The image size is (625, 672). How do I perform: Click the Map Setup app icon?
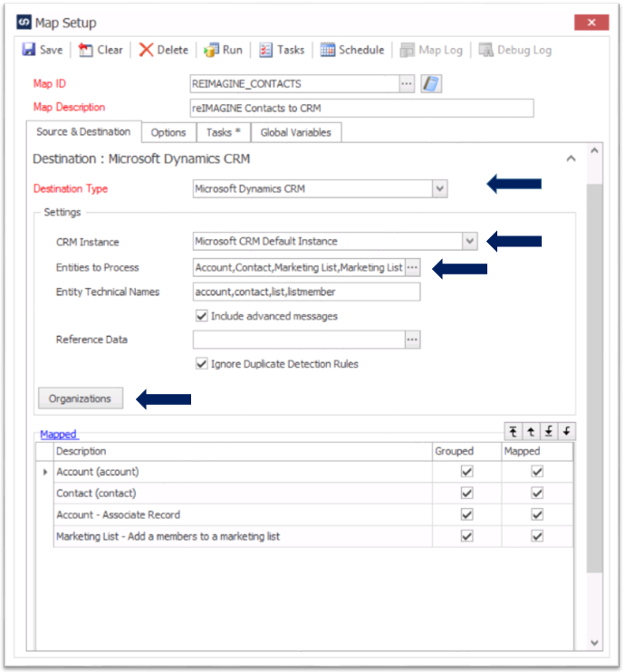(x=24, y=22)
